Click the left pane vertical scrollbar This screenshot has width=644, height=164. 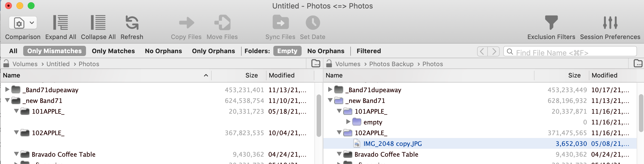click(x=319, y=116)
